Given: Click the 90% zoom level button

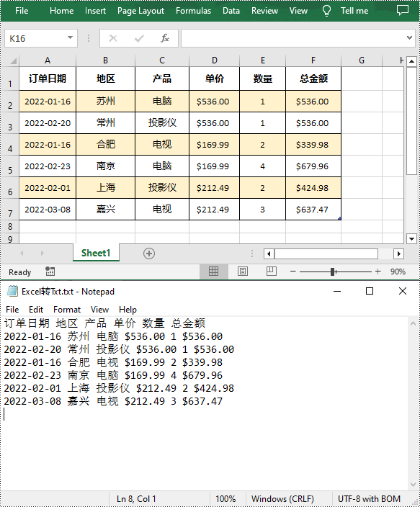Looking at the screenshot, I should pos(398,272).
